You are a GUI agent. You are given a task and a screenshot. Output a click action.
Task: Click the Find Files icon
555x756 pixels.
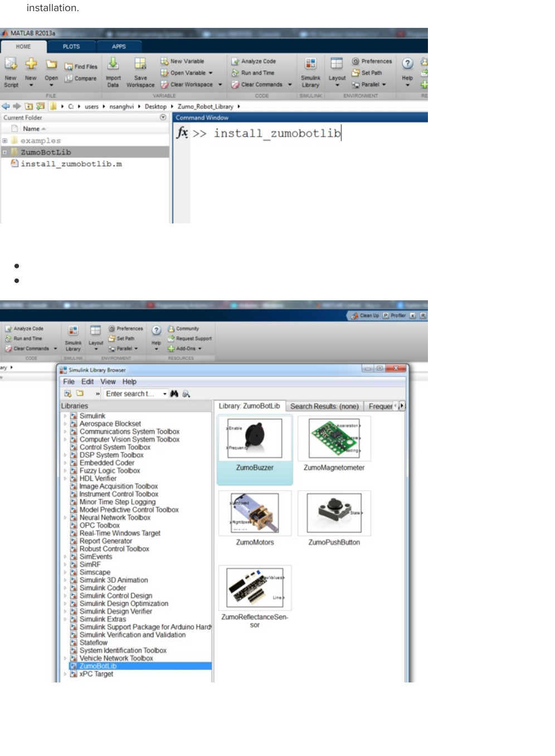pos(82,66)
